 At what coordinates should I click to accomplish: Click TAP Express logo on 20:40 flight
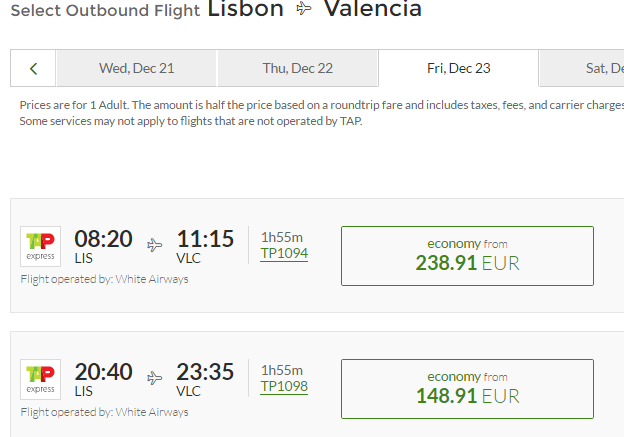click(x=41, y=379)
